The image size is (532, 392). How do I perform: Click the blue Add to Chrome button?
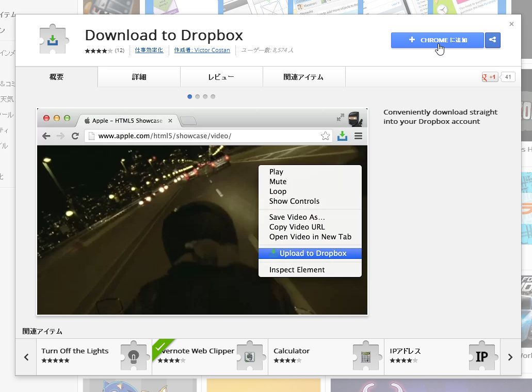coord(438,40)
